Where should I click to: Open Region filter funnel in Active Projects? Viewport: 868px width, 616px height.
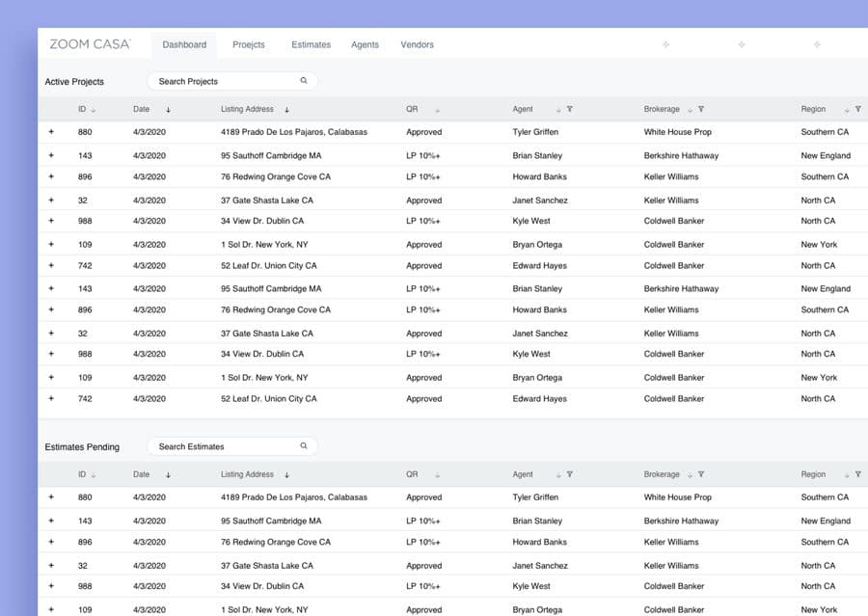pos(858,110)
